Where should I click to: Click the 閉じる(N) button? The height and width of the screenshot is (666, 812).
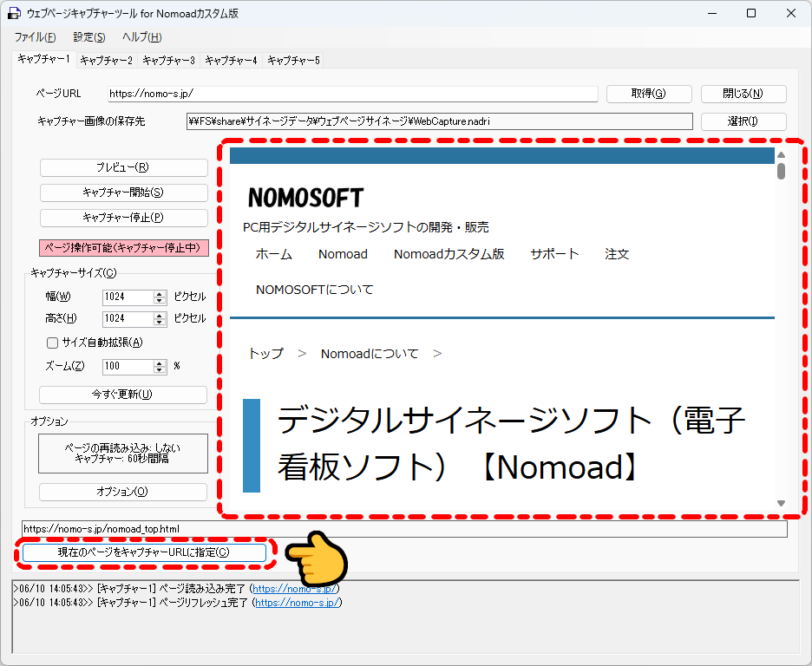(x=743, y=94)
